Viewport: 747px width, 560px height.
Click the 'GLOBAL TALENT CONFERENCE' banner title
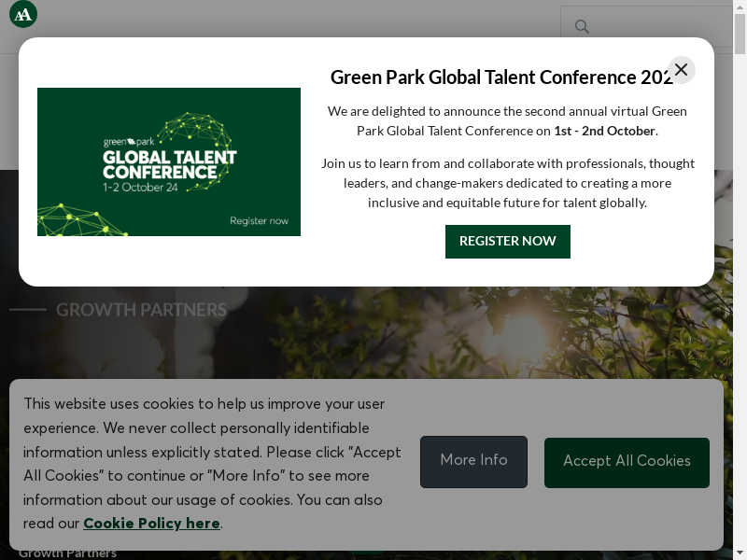point(169,164)
